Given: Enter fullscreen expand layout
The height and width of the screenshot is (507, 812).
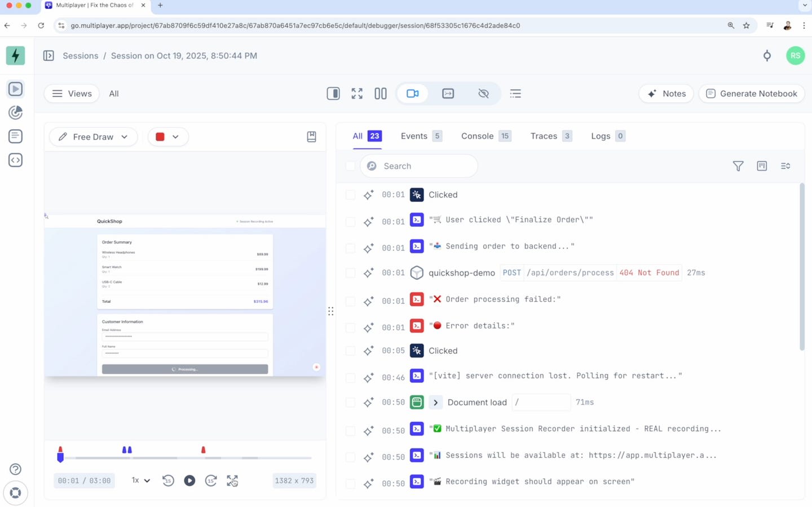Looking at the screenshot, I should (x=357, y=94).
